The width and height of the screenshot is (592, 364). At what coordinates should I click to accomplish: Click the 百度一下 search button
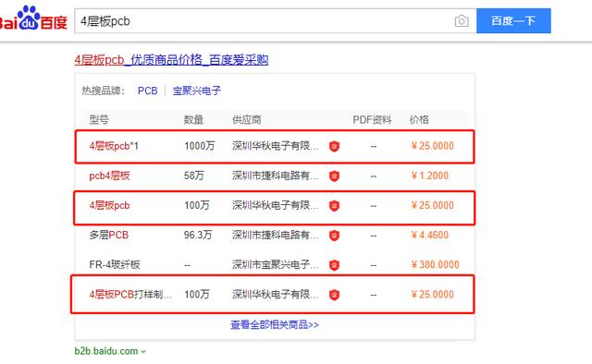pos(513,20)
